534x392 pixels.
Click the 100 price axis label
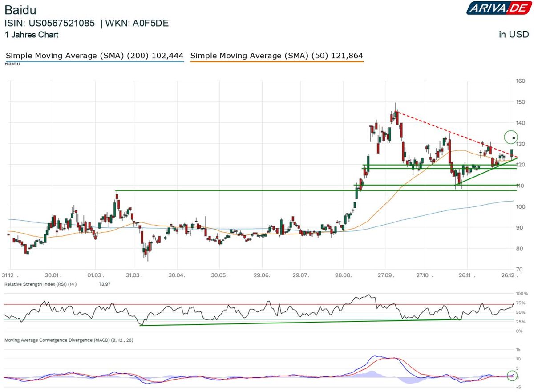521,206
